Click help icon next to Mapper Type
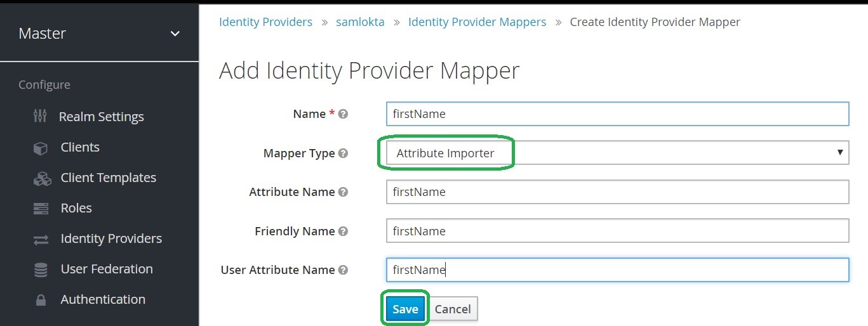 [x=343, y=153]
